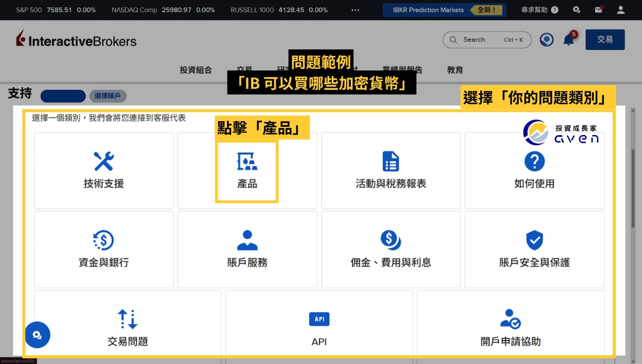Select the 技術支援 category label
642x364 pixels.
point(104,184)
